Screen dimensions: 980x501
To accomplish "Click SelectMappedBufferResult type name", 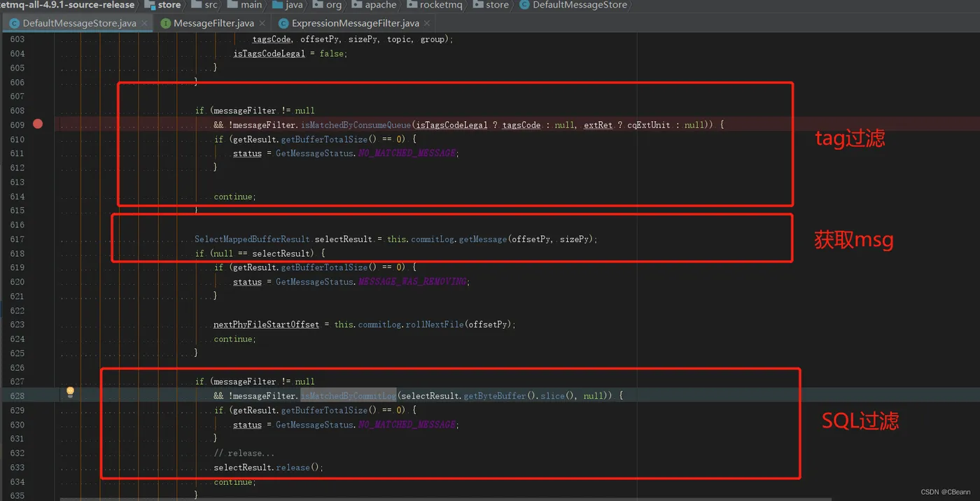I will 252,239.
